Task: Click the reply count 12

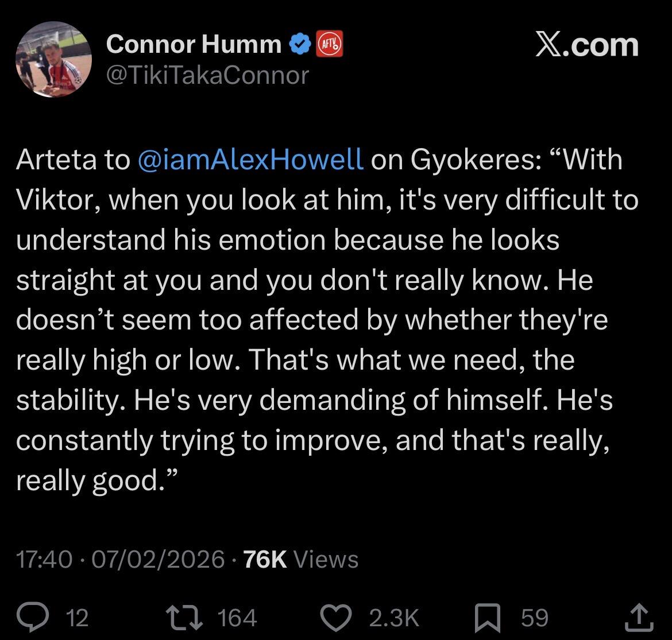Action: click(x=77, y=618)
